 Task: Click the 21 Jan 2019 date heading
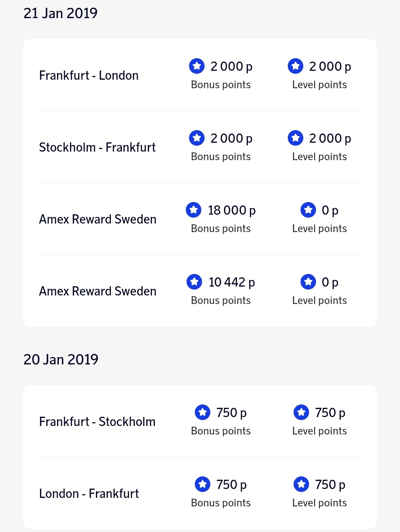point(60,13)
